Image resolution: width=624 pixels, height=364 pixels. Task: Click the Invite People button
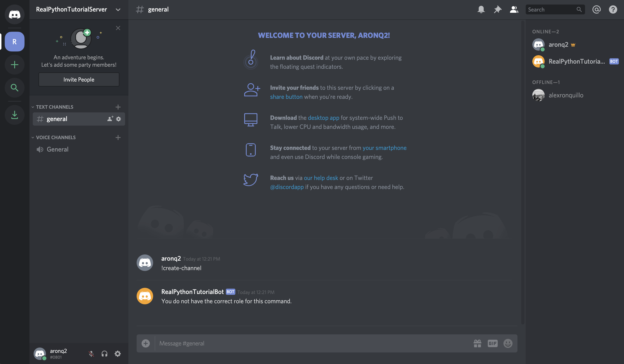[79, 79]
